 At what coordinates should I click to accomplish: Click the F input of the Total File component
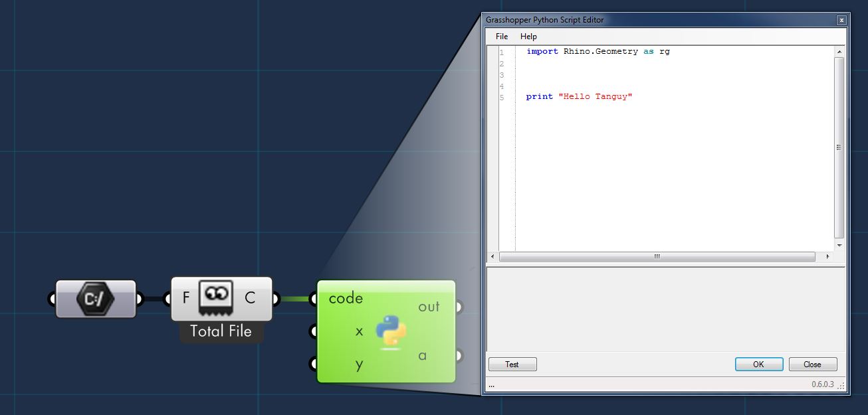[x=186, y=298]
